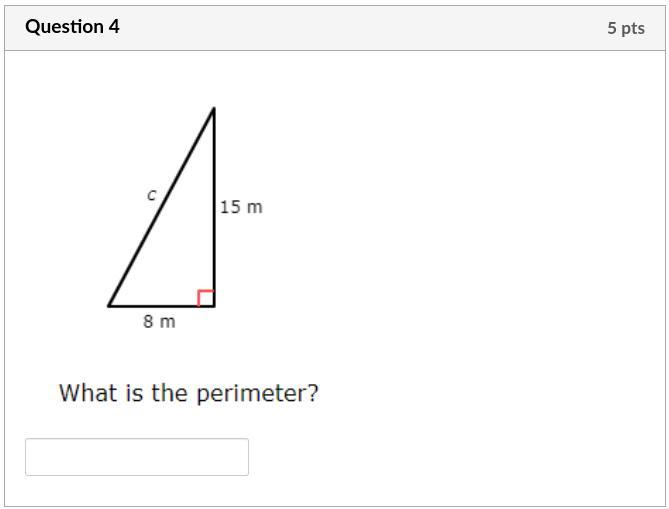Click the 5 pts label
This screenshot has height=509, width=669.
(625, 28)
